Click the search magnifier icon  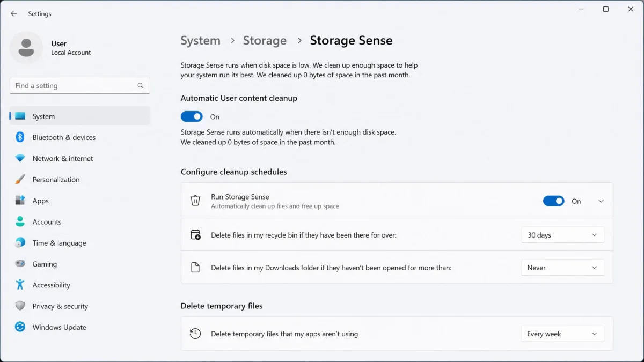point(141,85)
